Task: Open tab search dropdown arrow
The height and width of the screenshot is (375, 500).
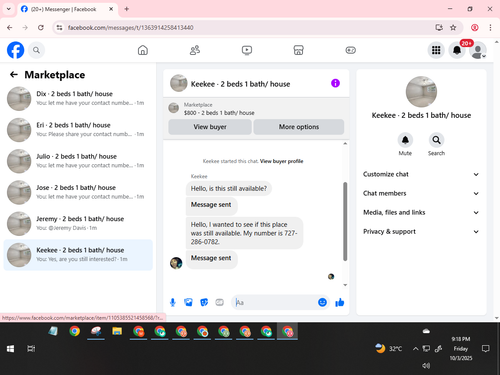Action: (9, 9)
